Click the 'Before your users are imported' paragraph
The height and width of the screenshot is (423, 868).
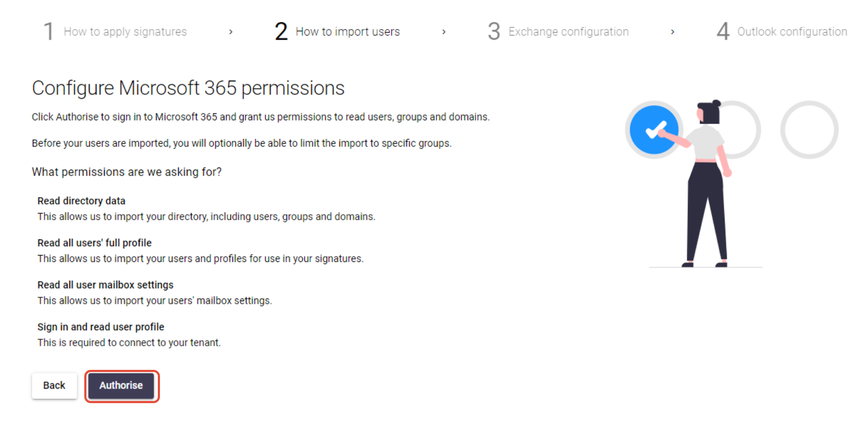pos(242,143)
